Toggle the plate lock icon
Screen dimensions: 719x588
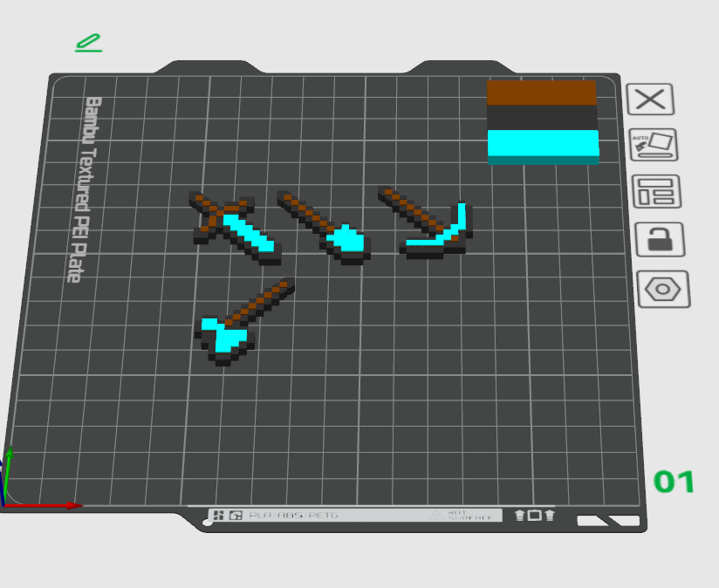tap(660, 240)
